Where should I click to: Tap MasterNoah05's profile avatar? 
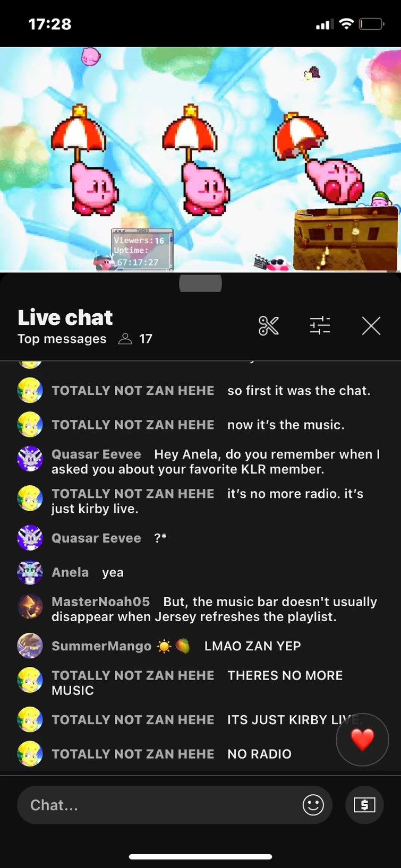tap(30, 606)
